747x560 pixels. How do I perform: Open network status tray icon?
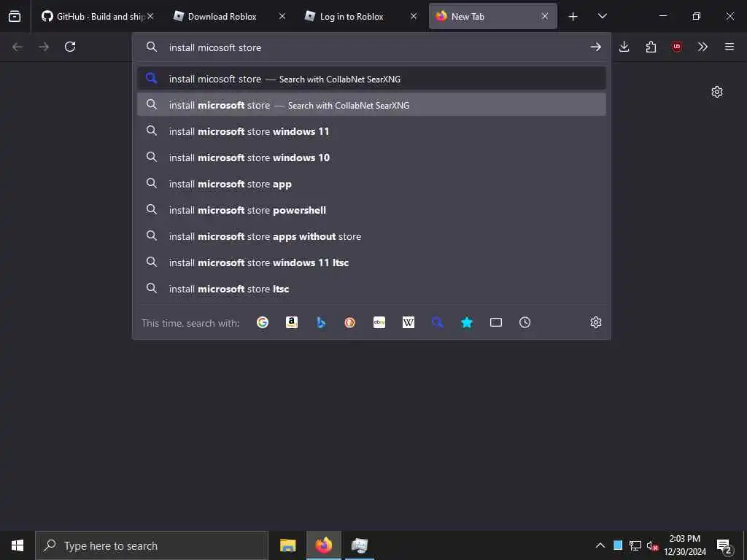coord(635,545)
